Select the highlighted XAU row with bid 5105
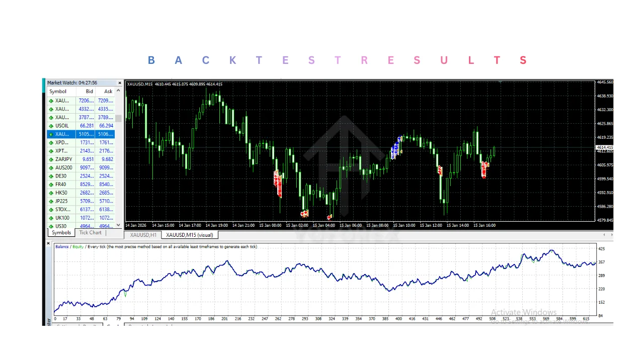This screenshot has height=362, width=644. pos(80,134)
